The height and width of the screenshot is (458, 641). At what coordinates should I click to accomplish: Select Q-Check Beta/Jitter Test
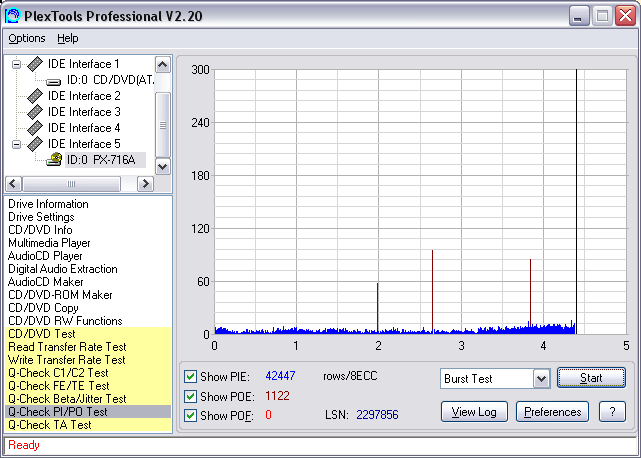click(88, 399)
